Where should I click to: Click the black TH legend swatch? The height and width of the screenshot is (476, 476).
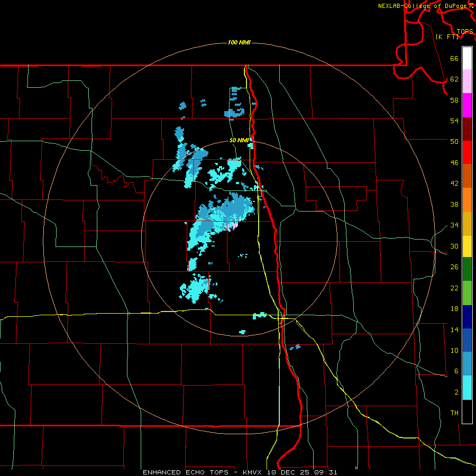point(467,411)
